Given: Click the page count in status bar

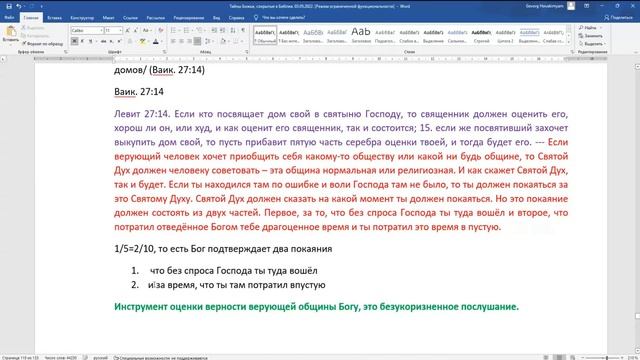Looking at the screenshot, I should pos(20,358).
